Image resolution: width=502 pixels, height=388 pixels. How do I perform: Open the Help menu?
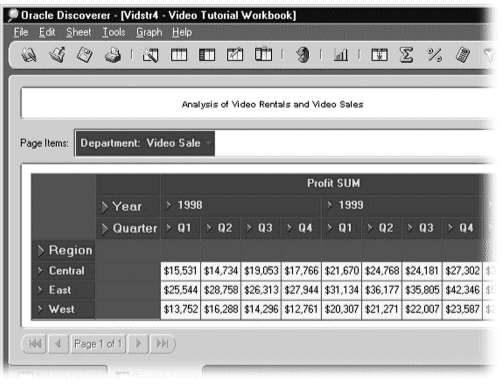(182, 32)
